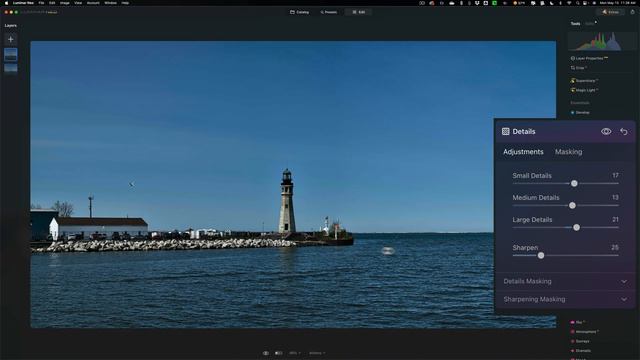This screenshot has height=360, width=640.
Task: Click the Medium Details slider handle
Action: click(572, 205)
